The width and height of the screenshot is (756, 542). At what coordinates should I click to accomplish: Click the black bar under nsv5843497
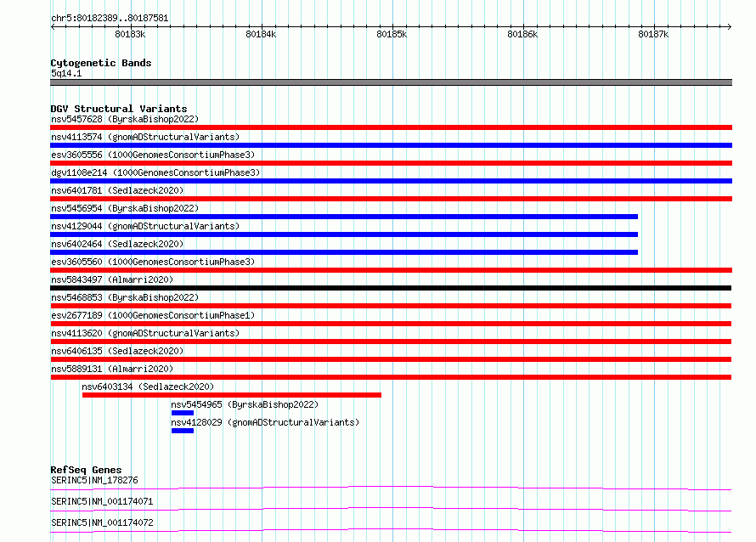(391, 288)
